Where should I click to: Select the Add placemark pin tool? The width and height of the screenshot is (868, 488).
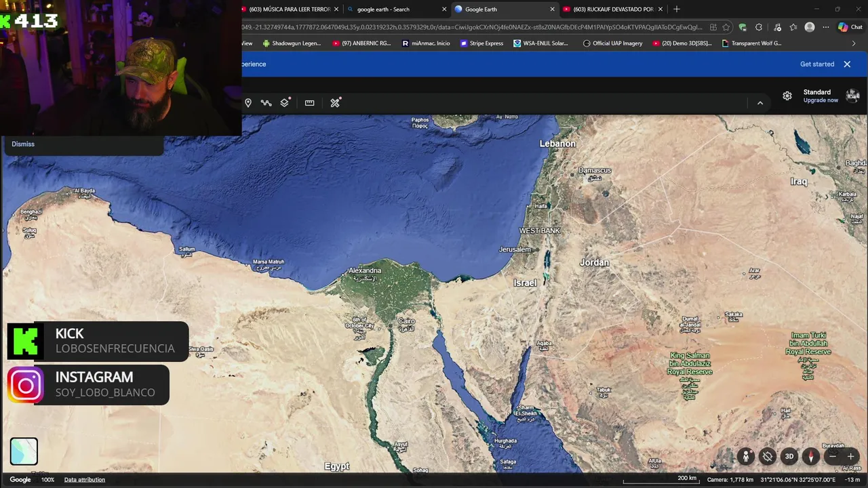point(248,103)
